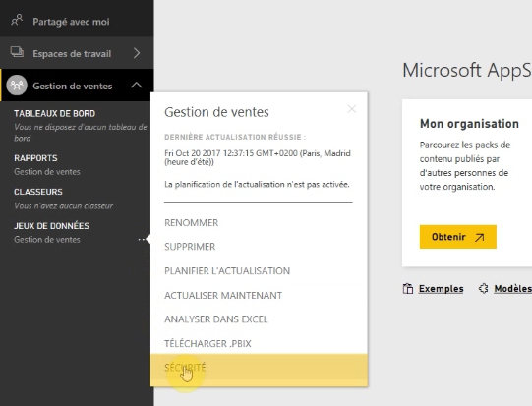Select TÉLÉCHARGER .PBIX option
This screenshot has width=532, height=406.
(x=207, y=344)
